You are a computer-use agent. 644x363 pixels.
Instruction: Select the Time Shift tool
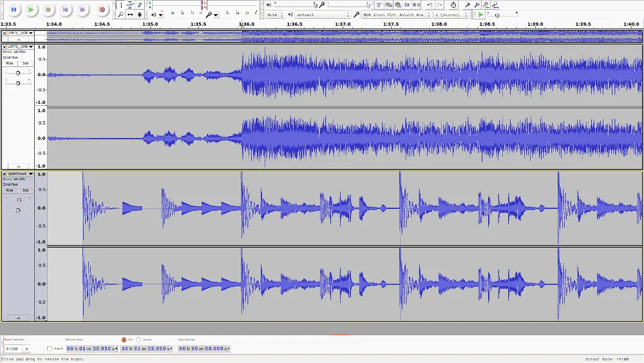click(130, 14)
